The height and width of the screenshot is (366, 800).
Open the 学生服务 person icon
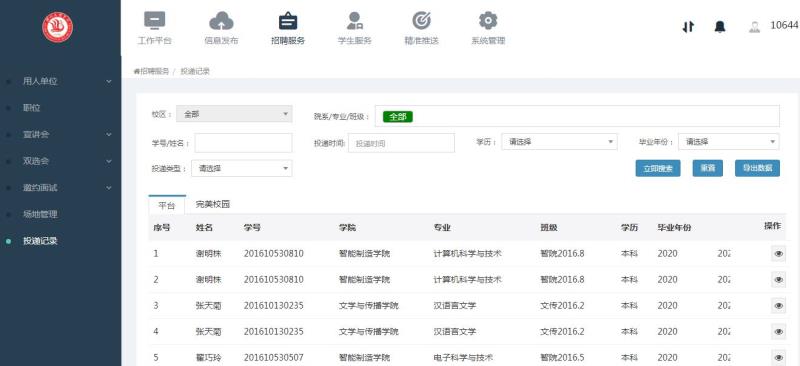[x=354, y=21]
